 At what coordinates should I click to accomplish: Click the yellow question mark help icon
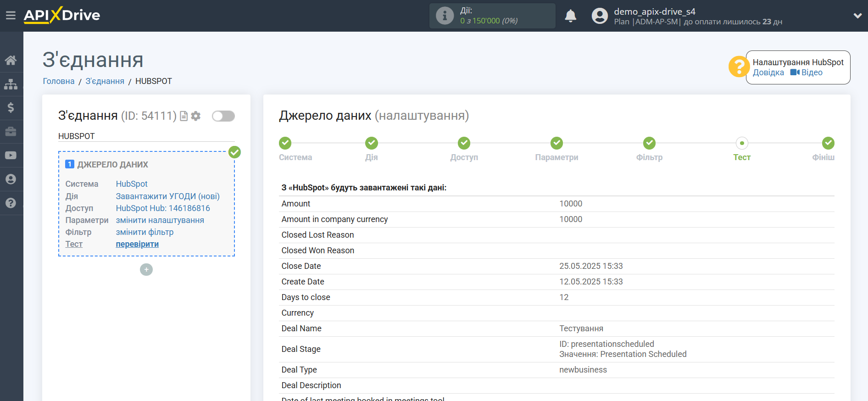coord(739,67)
